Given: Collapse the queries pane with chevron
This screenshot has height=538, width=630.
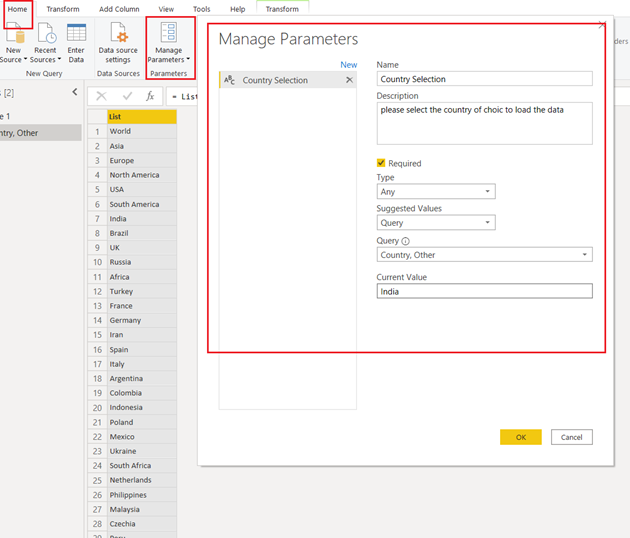Looking at the screenshot, I should 74,92.
